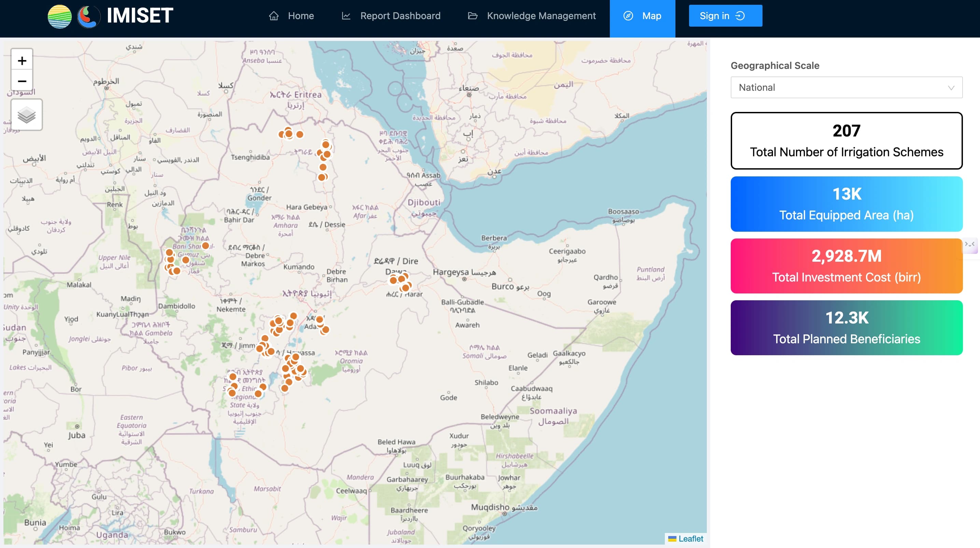Click the red and blue crescent logo
This screenshot has height=548, width=980.
coord(88,16)
